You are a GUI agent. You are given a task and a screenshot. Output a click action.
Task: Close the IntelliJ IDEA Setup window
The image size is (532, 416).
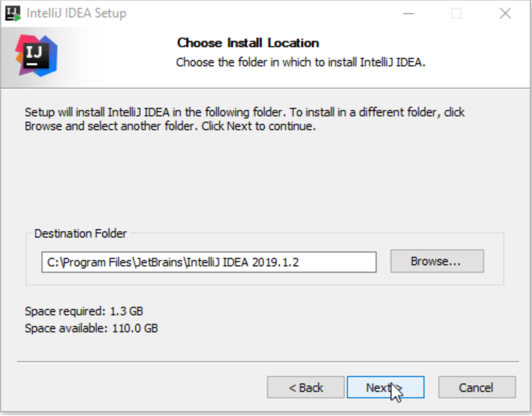click(x=505, y=14)
